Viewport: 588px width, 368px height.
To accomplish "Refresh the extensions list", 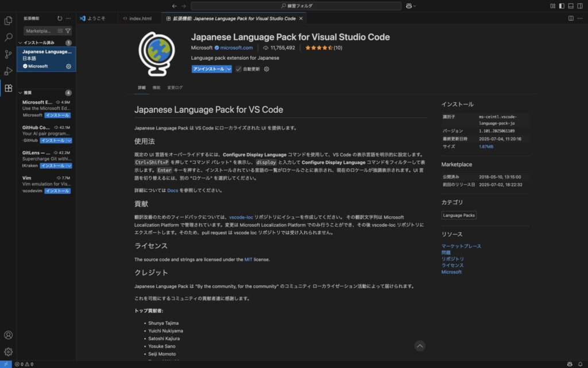I will pyautogui.click(x=60, y=18).
